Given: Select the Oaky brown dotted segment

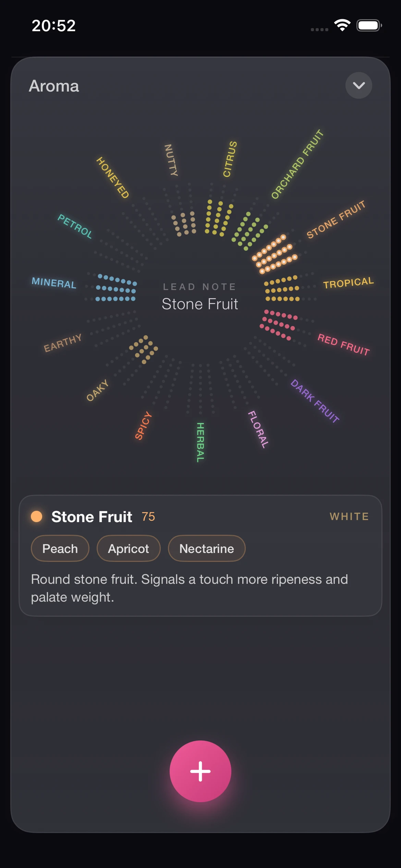Looking at the screenshot, I should pos(144,349).
